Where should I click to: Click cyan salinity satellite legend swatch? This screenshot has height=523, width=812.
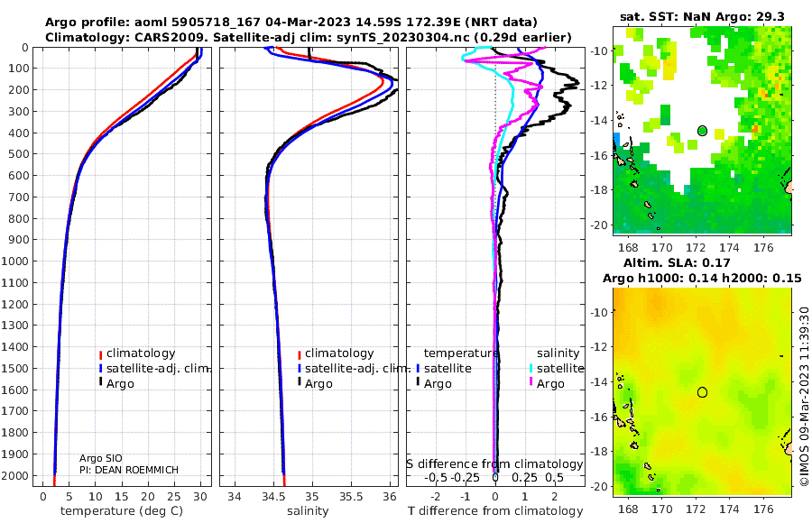[531, 369]
